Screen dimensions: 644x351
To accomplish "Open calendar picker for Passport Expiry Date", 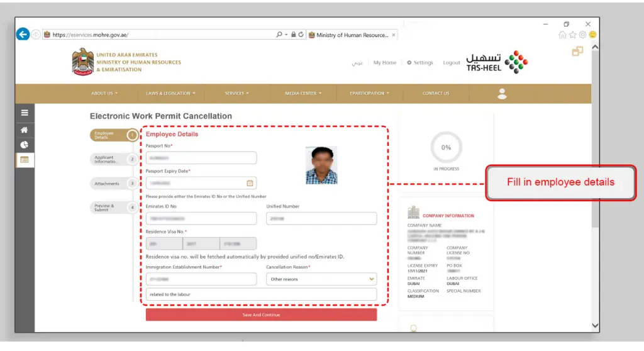I will 250,183.
